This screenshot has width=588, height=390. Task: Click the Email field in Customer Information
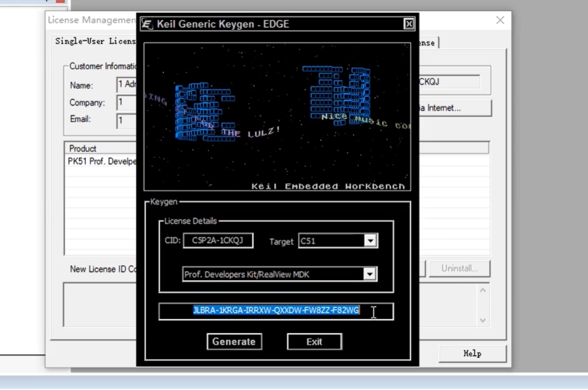click(127, 120)
